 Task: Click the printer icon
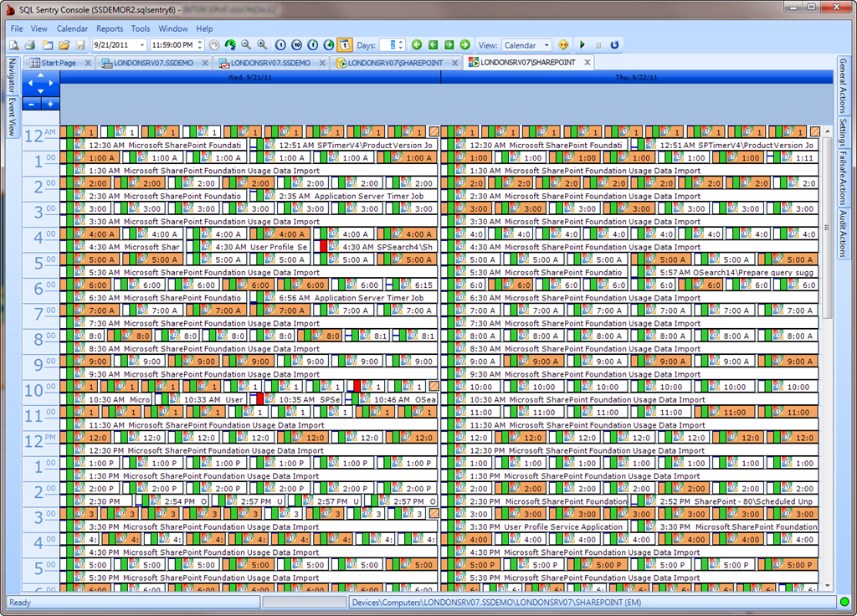point(30,45)
